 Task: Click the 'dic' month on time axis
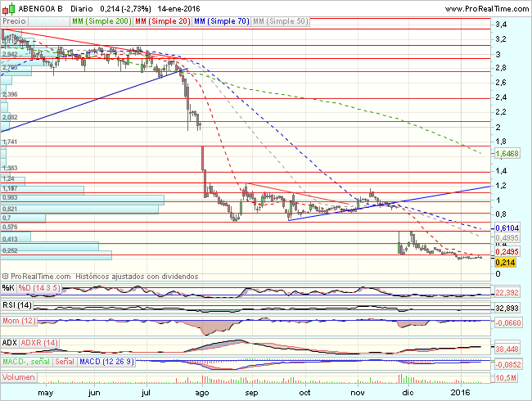coord(408,393)
